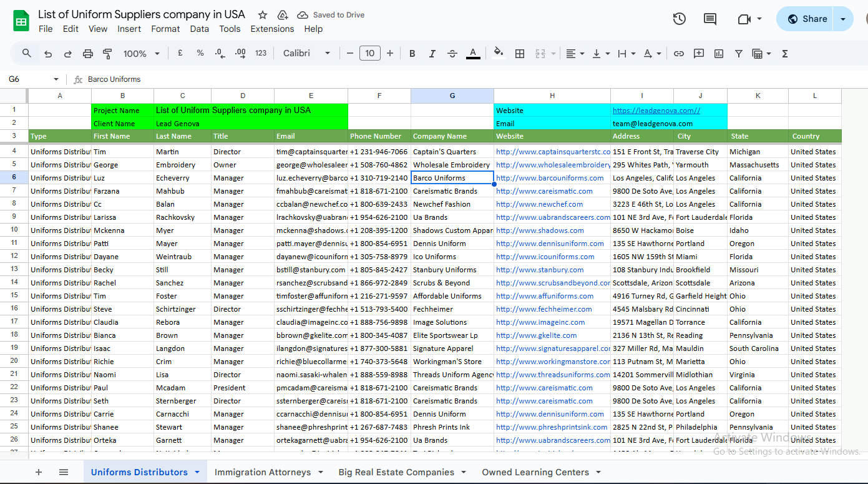Open text rotation dropdown

tap(652, 54)
